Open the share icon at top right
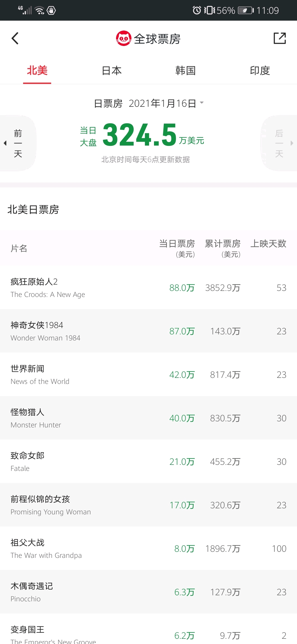The image size is (297, 644). (x=280, y=38)
